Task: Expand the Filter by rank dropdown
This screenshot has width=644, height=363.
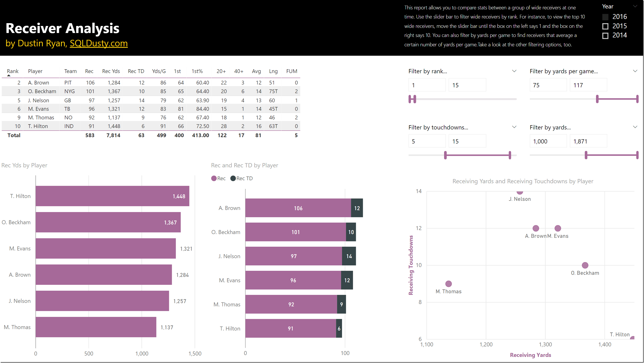Action: pos(514,71)
